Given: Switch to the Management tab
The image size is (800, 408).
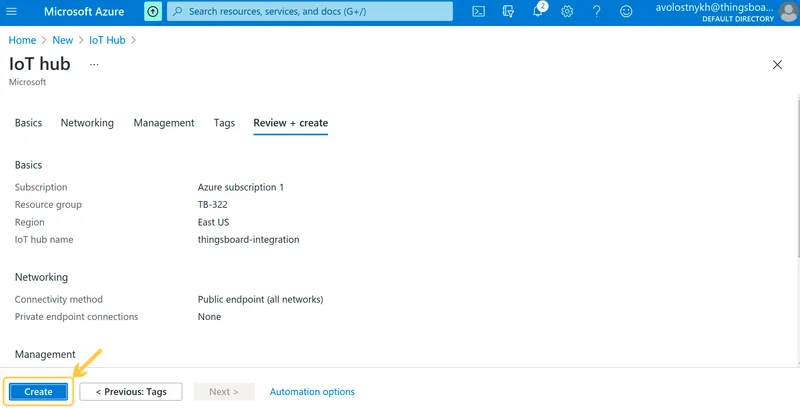Looking at the screenshot, I should (x=164, y=123).
